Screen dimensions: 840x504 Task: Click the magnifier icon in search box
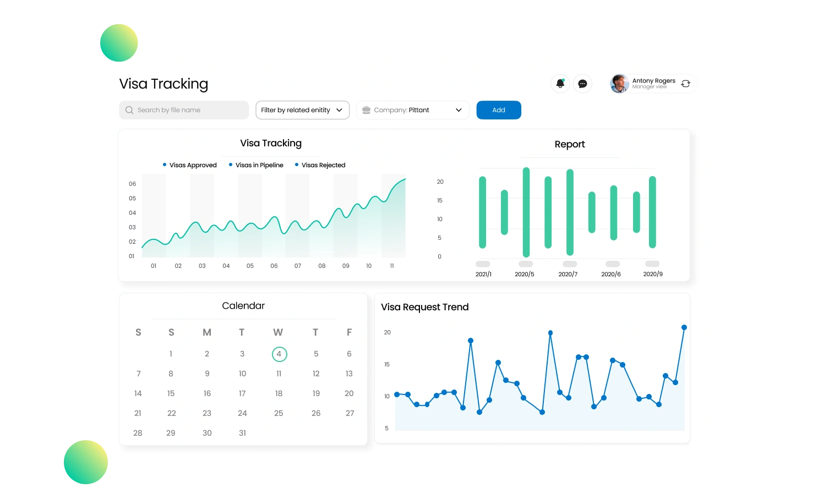tap(129, 110)
